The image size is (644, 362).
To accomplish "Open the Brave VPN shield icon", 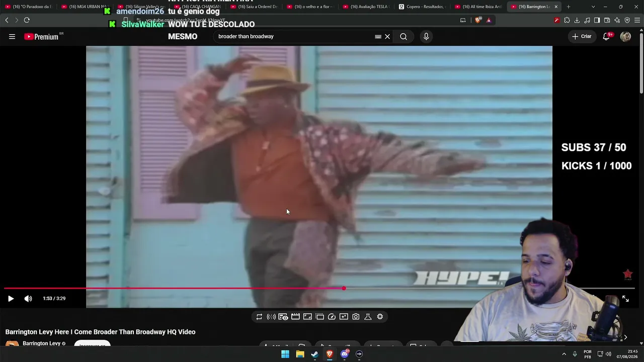I will click(x=627, y=20).
